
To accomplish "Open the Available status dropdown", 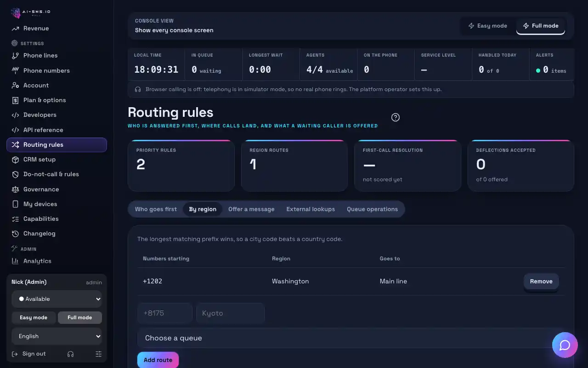I will click(57, 299).
